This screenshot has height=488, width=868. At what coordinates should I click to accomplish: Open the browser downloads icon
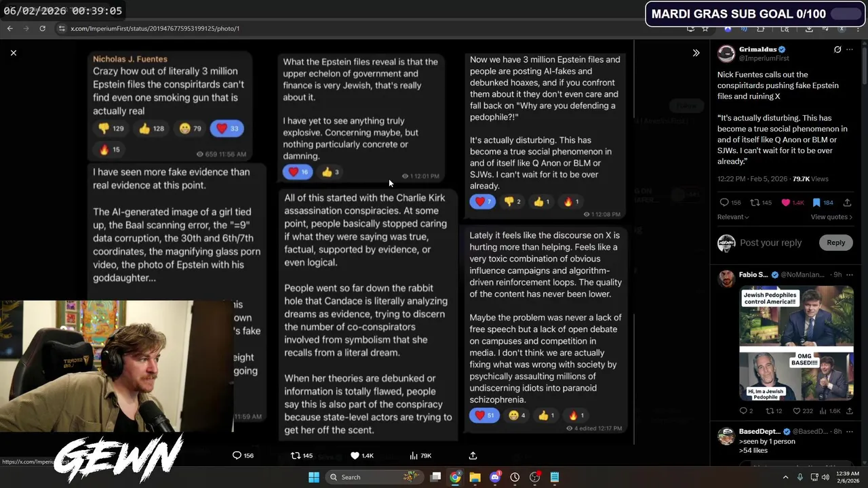[809, 28]
